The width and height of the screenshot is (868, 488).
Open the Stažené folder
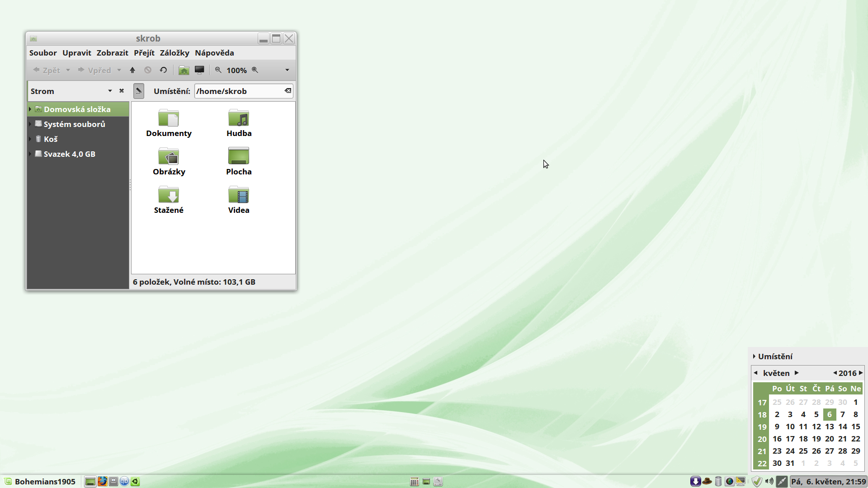[x=169, y=200]
